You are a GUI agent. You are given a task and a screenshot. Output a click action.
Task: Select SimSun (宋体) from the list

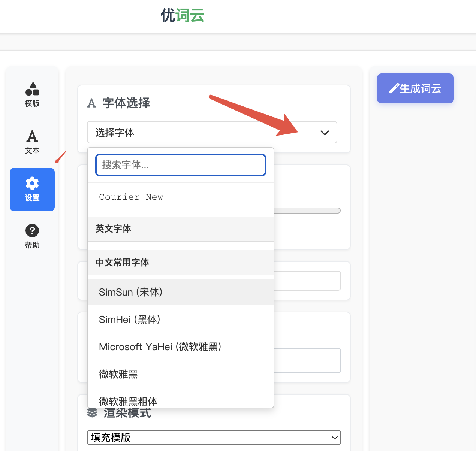[x=131, y=292]
